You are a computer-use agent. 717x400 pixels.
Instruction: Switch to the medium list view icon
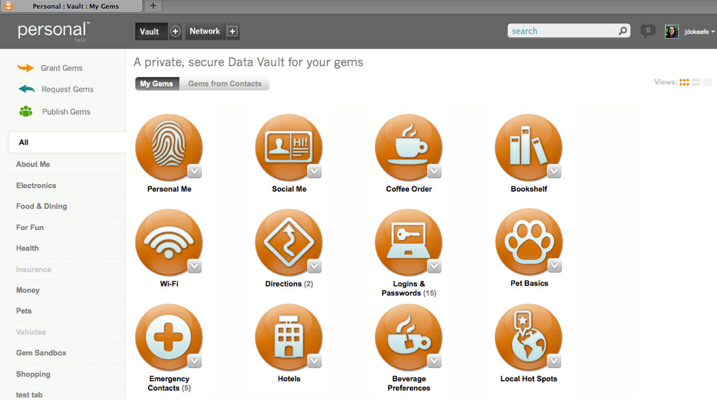[x=696, y=82]
